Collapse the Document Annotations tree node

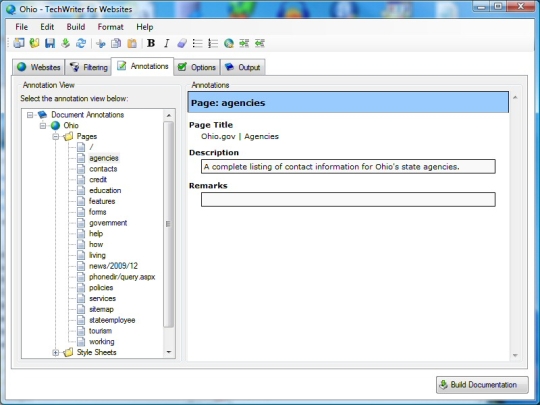30,115
